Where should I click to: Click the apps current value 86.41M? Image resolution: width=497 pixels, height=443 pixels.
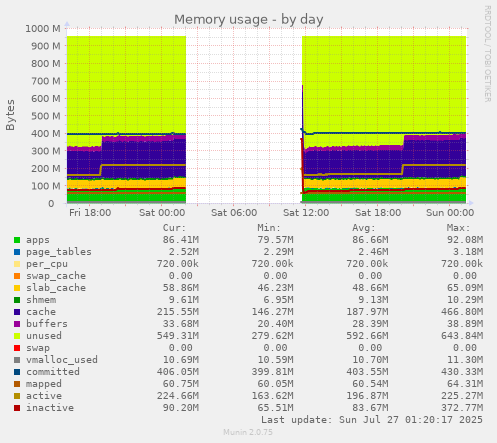click(x=181, y=240)
